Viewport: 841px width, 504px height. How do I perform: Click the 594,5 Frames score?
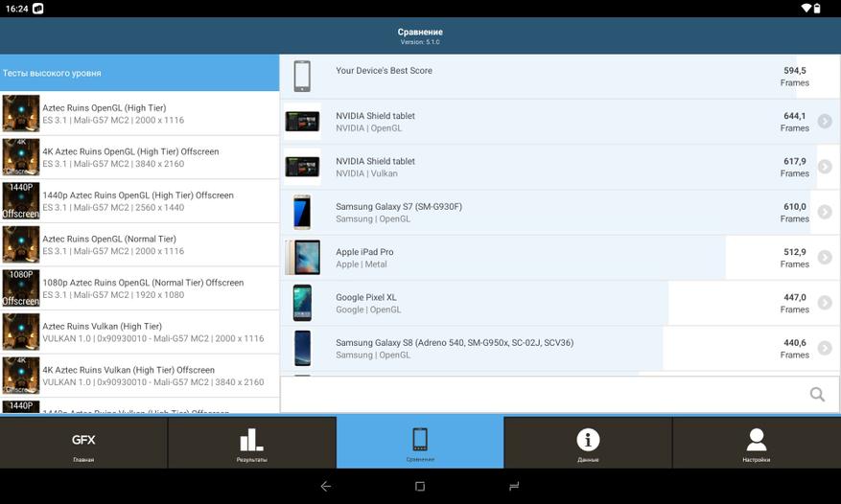(x=794, y=77)
